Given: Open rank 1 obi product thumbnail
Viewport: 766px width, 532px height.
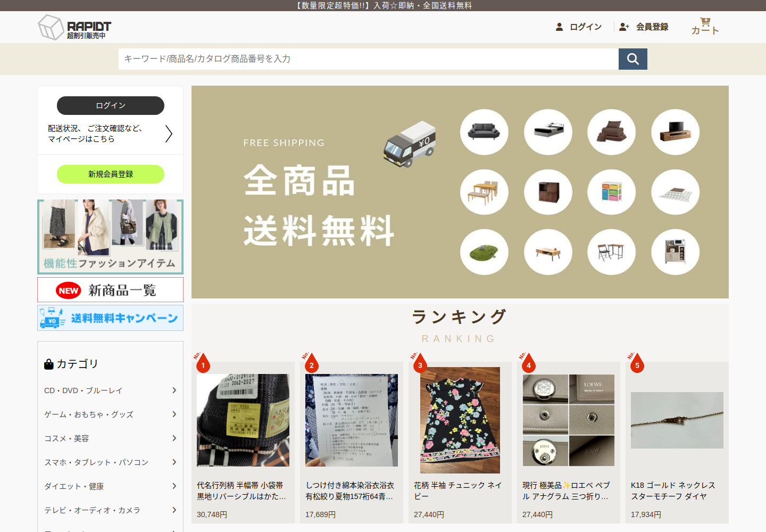Looking at the screenshot, I should 243,420.
